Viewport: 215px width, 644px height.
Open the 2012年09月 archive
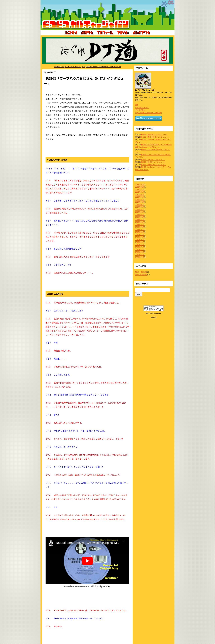[x=139, y=230]
